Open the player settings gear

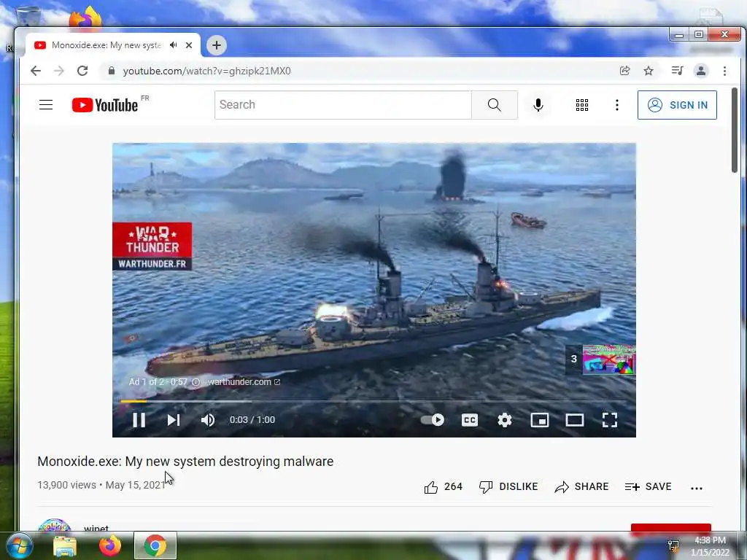click(x=505, y=419)
